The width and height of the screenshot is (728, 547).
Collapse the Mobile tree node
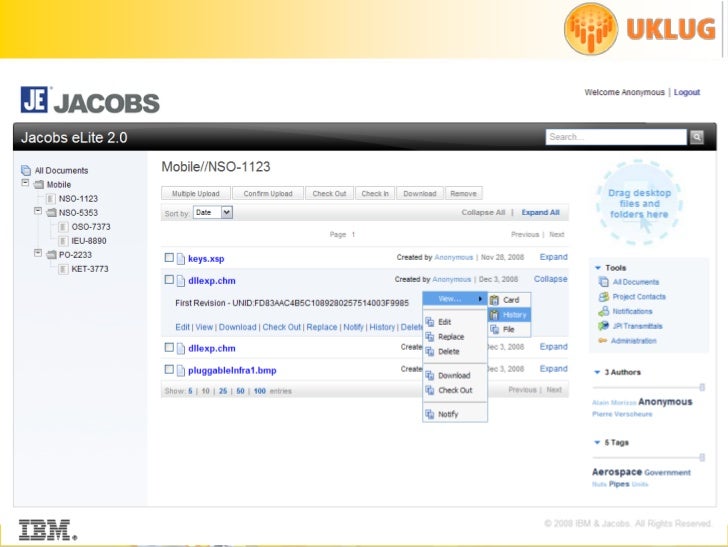[25, 183]
